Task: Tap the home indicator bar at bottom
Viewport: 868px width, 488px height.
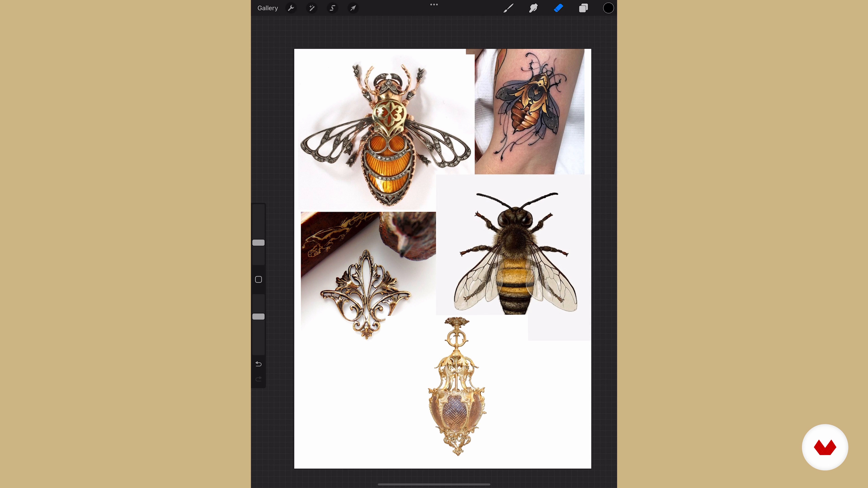Action: [x=434, y=484]
